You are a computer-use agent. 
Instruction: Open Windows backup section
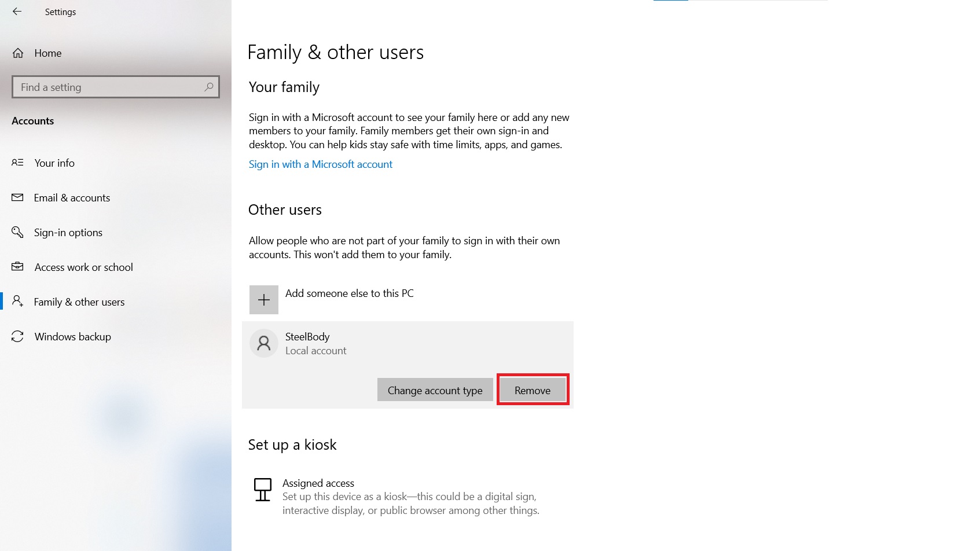click(73, 337)
